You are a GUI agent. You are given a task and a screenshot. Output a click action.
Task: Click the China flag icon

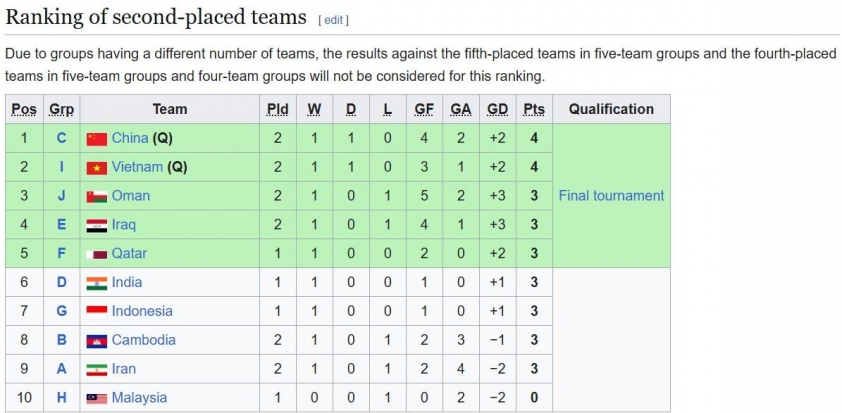click(97, 139)
